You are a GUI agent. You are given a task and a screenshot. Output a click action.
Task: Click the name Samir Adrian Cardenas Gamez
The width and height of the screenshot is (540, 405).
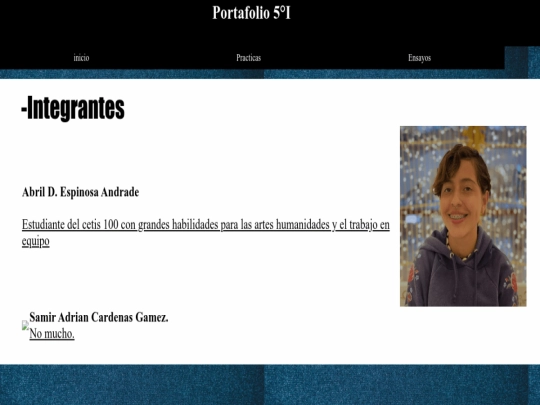point(99,317)
